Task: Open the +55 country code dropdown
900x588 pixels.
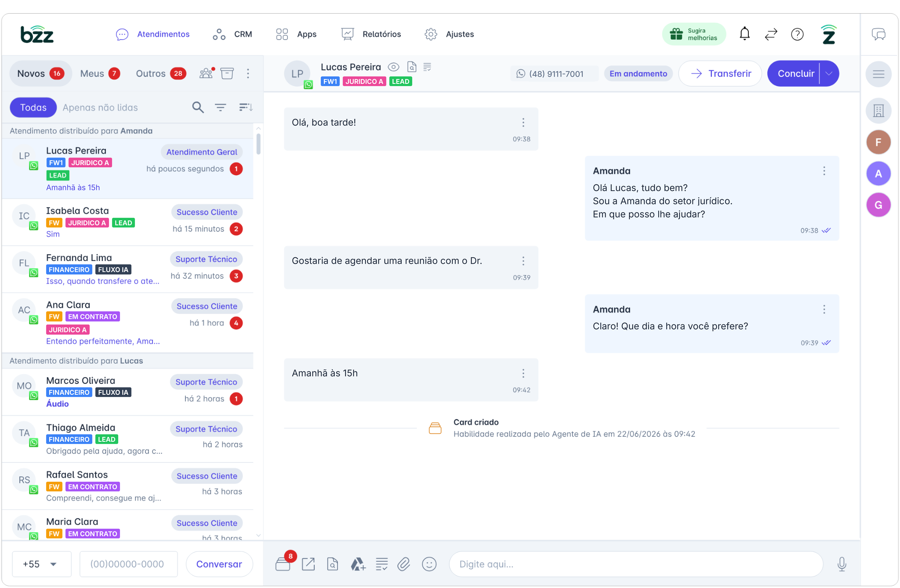Action: pyautogui.click(x=41, y=564)
